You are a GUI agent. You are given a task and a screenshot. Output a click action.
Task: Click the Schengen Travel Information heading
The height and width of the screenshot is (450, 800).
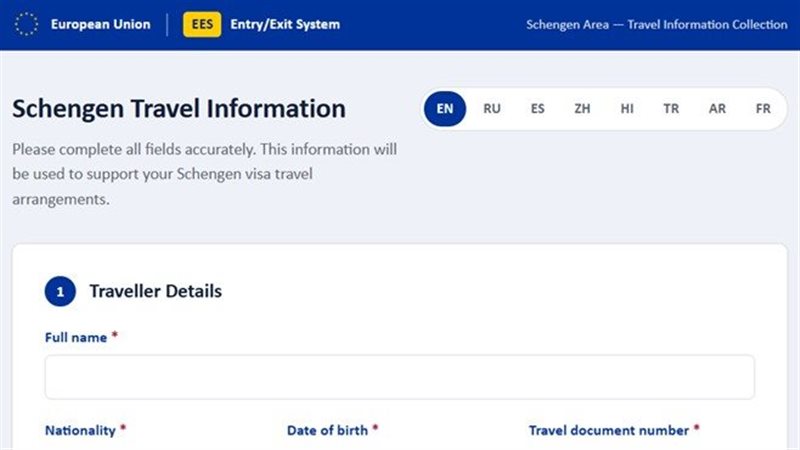coord(179,109)
